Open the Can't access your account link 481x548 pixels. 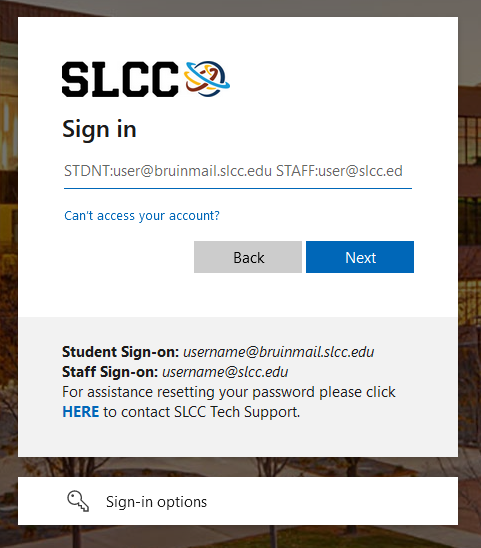pyautogui.click(x=142, y=216)
